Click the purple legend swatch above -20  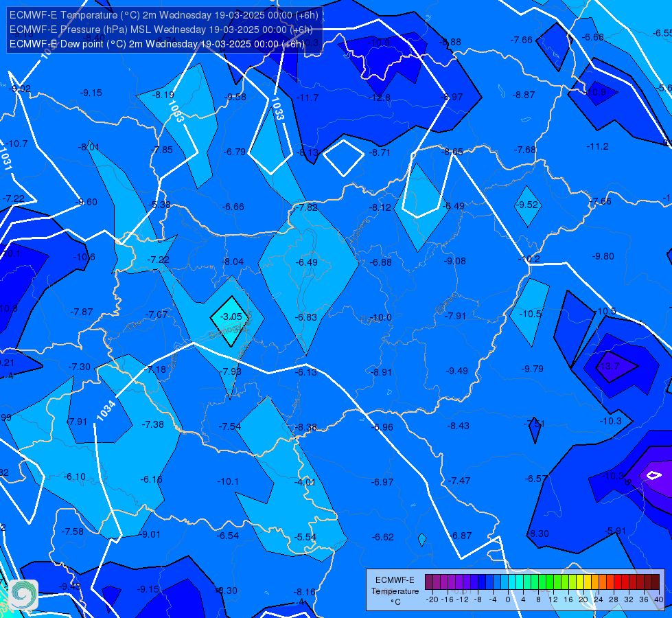tap(429, 582)
